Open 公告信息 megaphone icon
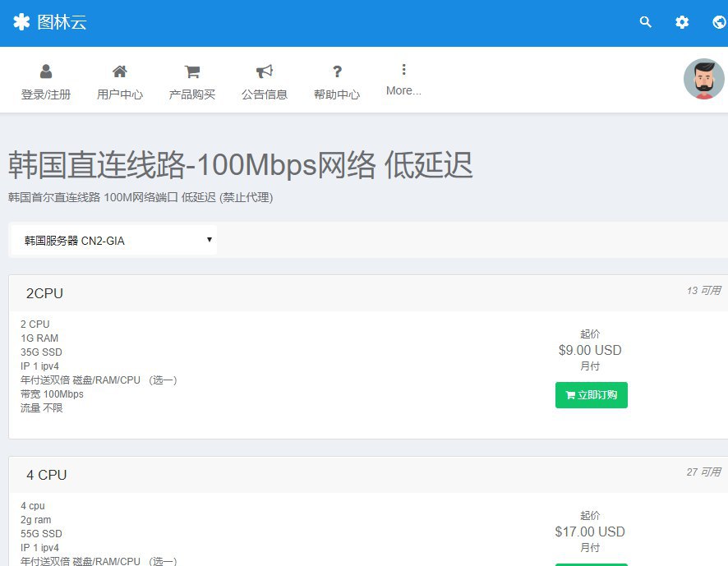Viewport: 728px width, 566px height. pos(265,71)
